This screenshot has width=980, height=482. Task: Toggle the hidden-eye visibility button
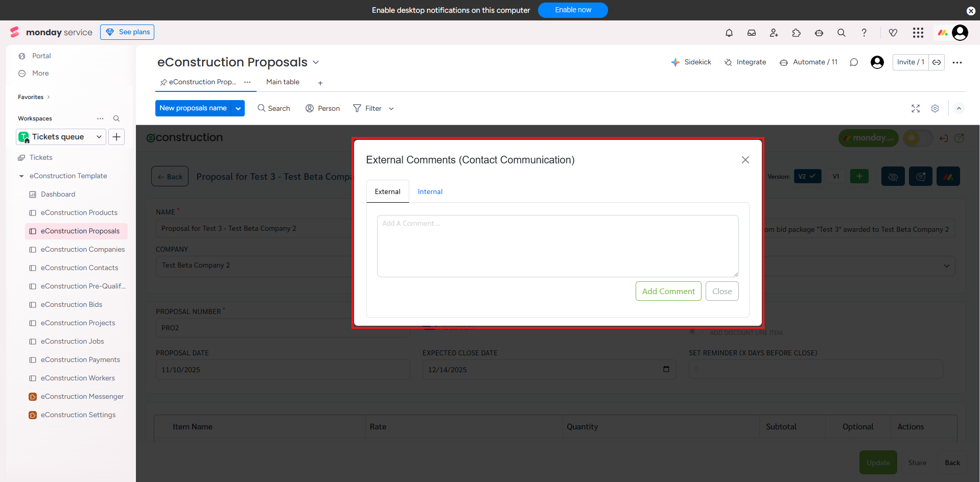[893, 177]
